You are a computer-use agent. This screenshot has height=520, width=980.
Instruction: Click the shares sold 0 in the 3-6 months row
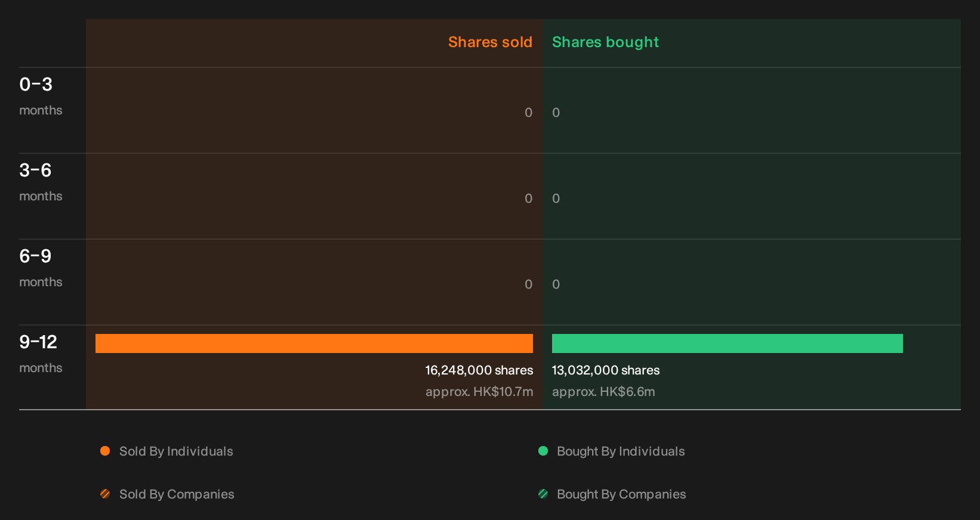pos(529,199)
